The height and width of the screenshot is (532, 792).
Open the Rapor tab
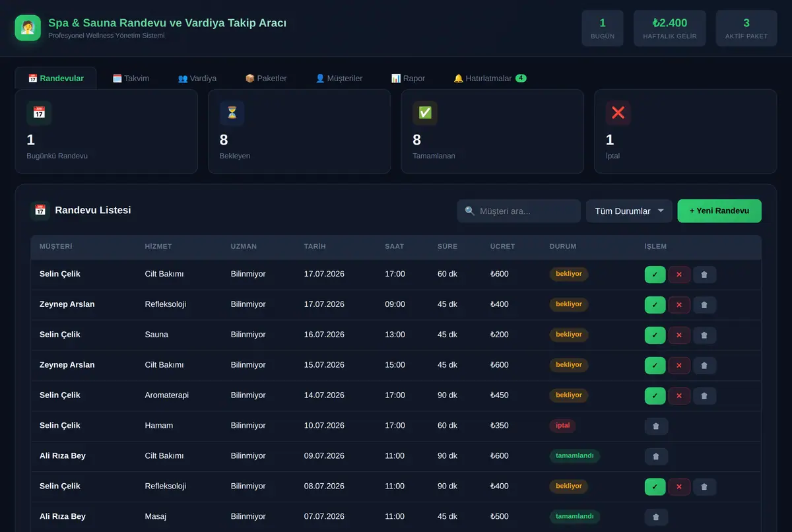pyautogui.click(x=408, y=78)
